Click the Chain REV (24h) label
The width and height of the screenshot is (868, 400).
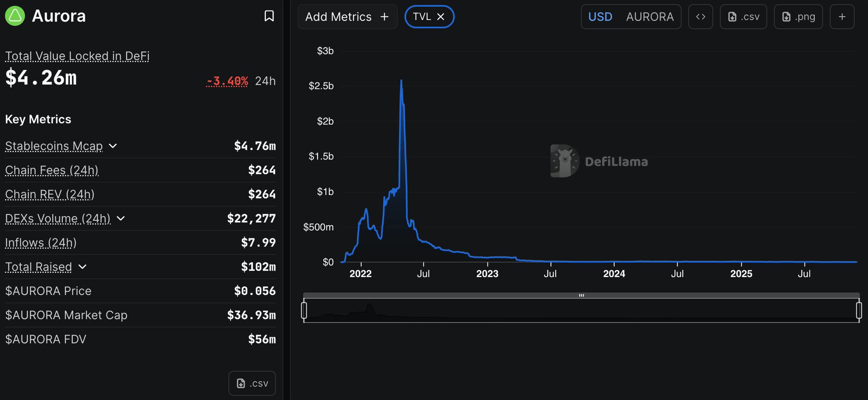tap(50, 194)
